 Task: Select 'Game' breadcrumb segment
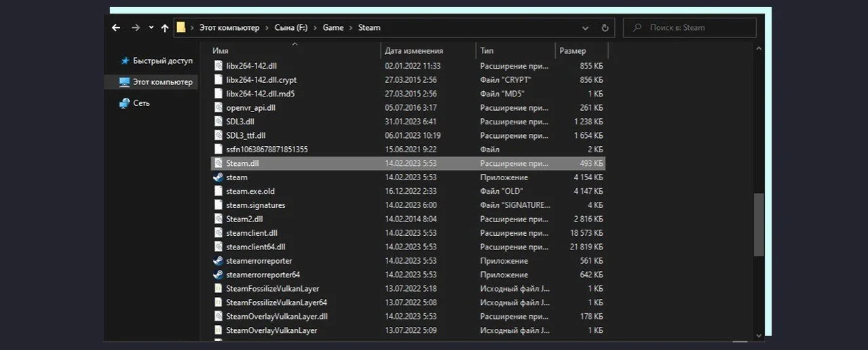(x=333, y=28)
